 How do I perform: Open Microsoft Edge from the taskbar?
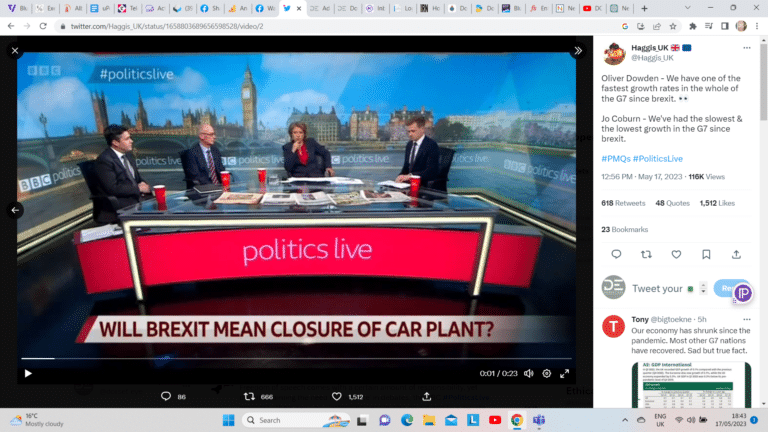coord(407,420)
